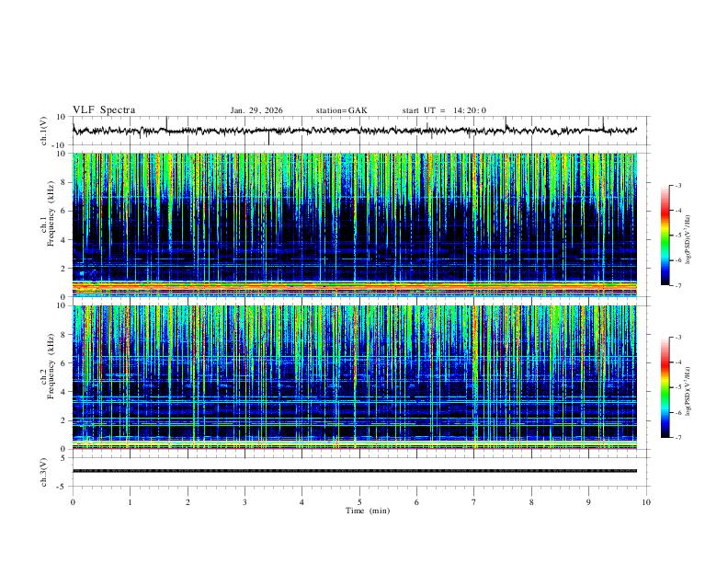Select the date label Jan. 29, 2026

(x=256, y=110)
